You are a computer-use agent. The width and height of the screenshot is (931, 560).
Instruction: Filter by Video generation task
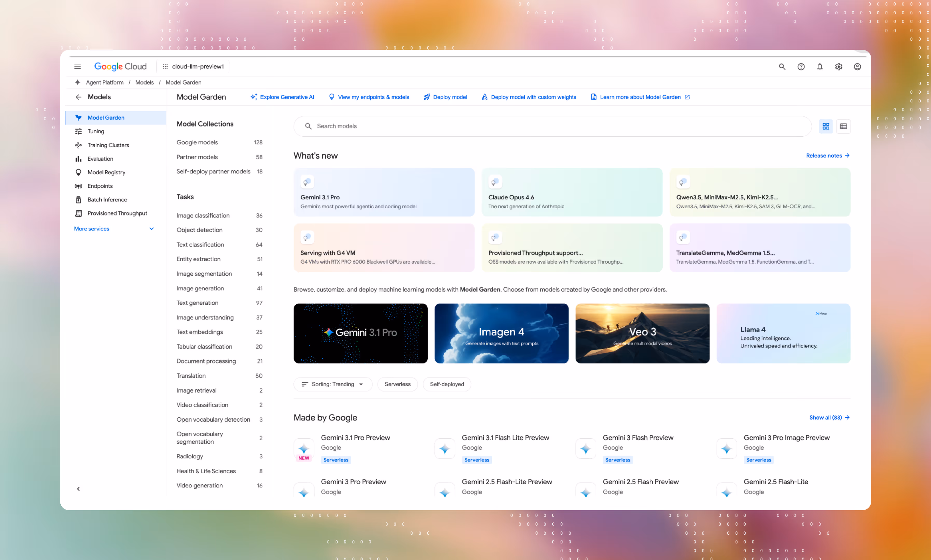tap(219, 485)
